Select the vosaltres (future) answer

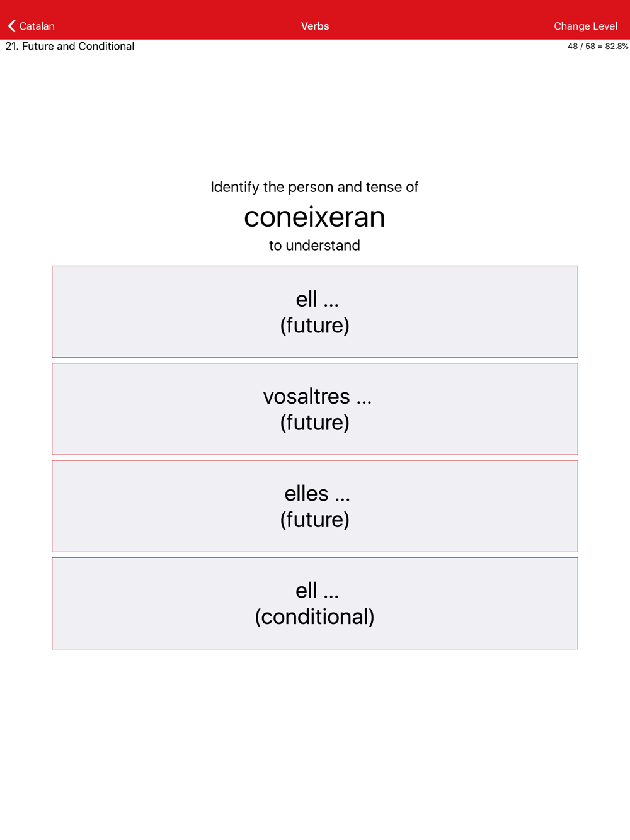pyautogui.click(x=315, y=409)
